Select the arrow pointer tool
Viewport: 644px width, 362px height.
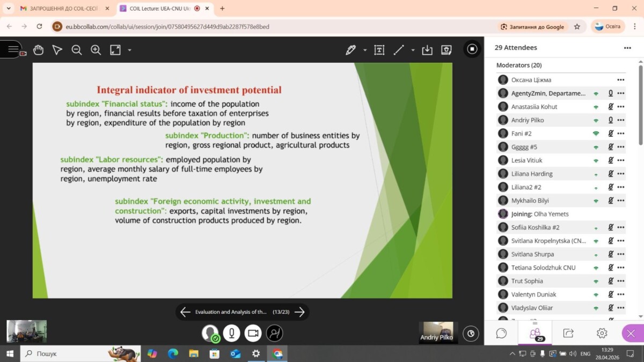(57, 50)
